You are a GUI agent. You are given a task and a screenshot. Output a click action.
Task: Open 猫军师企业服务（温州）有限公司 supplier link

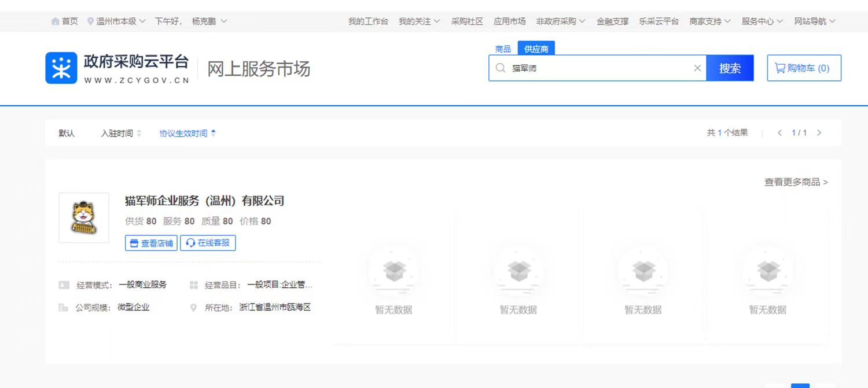[205, 201]
